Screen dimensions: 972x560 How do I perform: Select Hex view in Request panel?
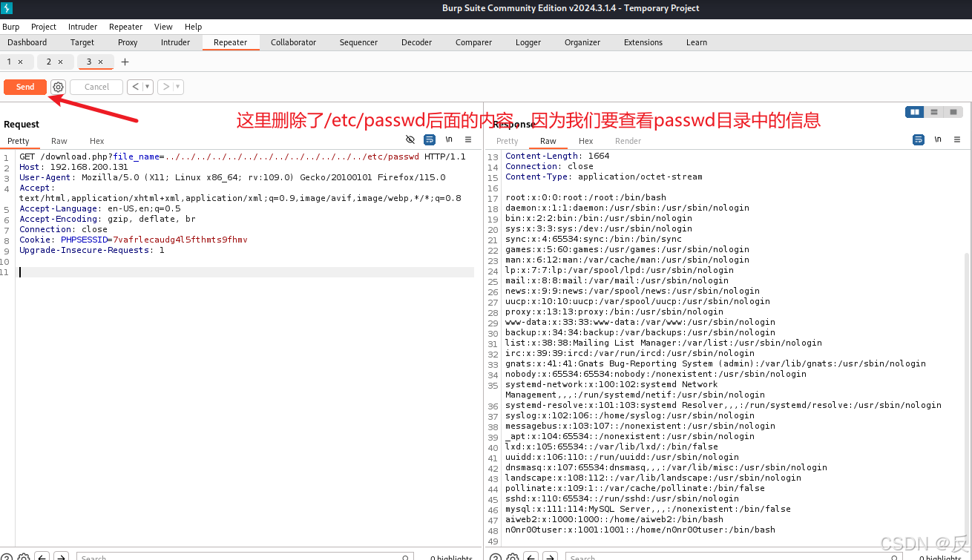click(x=97, y=141)
